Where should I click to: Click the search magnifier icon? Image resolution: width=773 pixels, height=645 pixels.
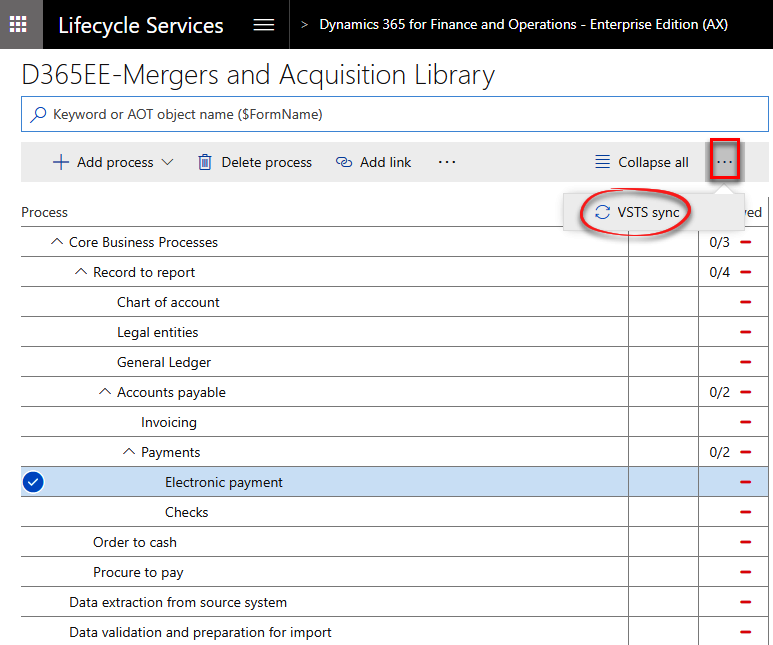coord(38,115)
